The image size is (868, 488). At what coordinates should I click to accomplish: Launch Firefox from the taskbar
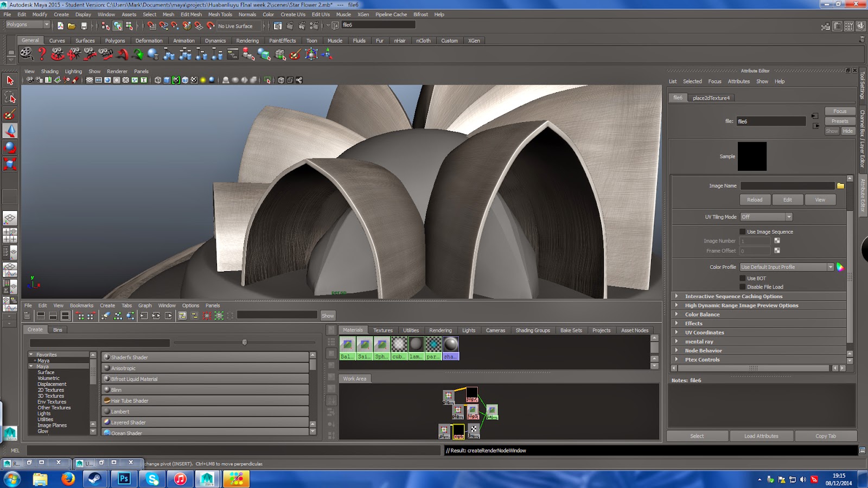point(68,479)
